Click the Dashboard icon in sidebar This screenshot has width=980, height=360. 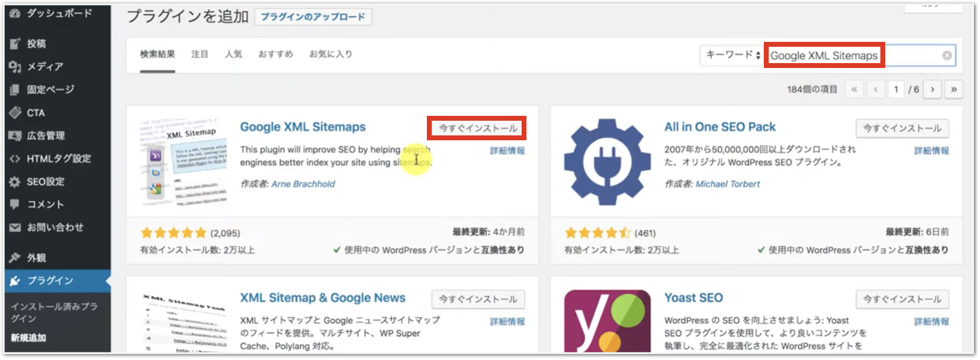coord(15,14)
